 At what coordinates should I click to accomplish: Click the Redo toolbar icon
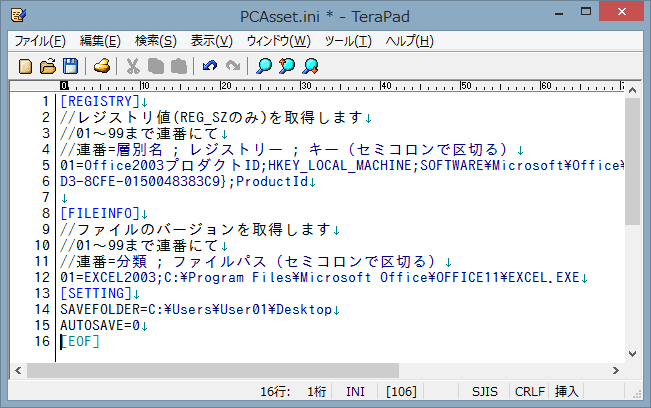tap(233, 66)
